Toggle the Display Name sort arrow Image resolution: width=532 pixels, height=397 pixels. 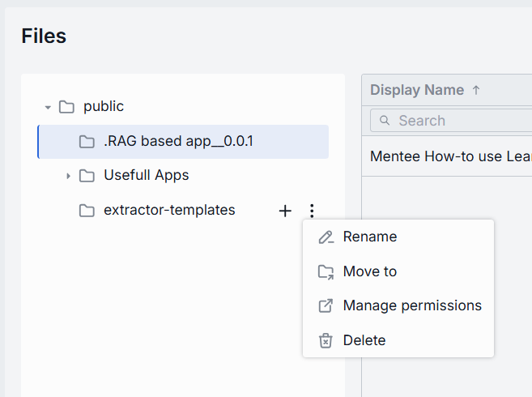coord(476,91)
